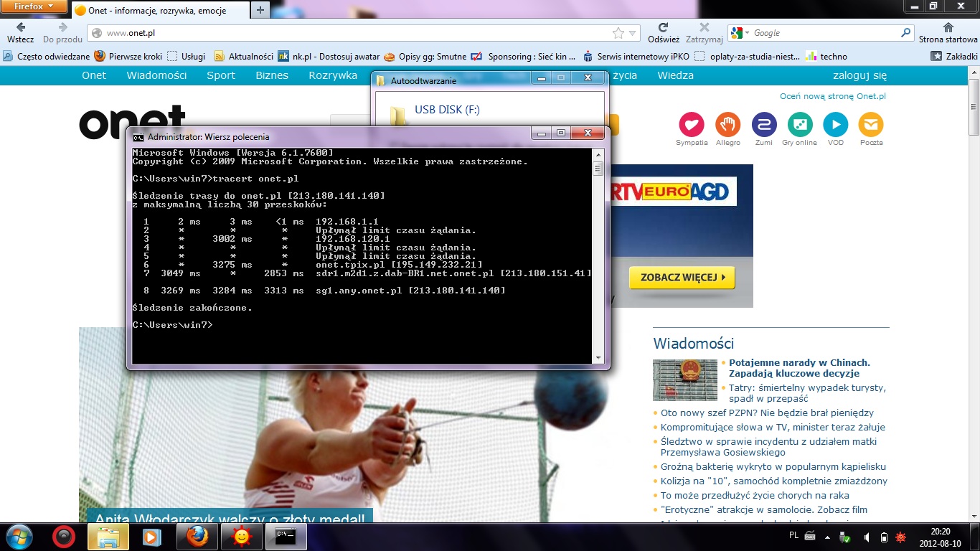Viewport: 980px width, 551px height.
Task: Toggle the bookmark star in the address bar
Action: click(x=618, y=33)
